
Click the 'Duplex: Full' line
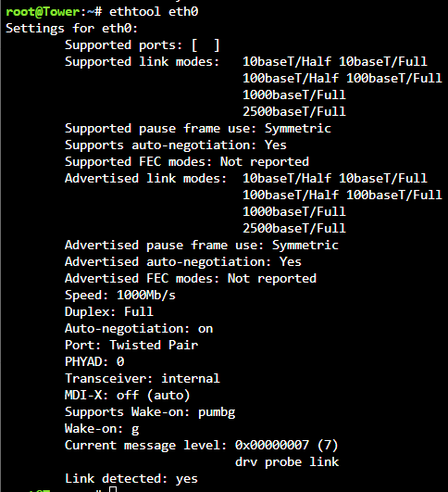tap(109, 312)
